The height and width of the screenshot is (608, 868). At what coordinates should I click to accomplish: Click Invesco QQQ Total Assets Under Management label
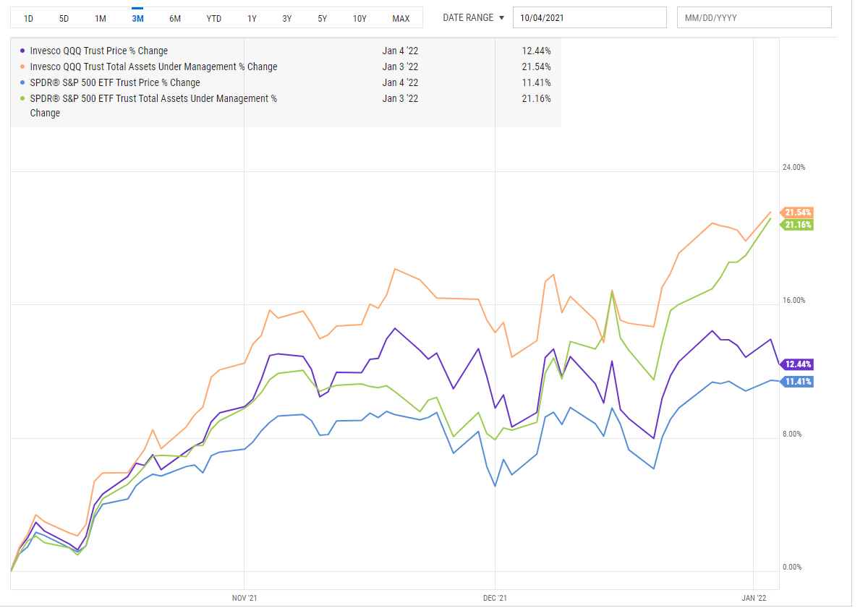pos(154,67)
